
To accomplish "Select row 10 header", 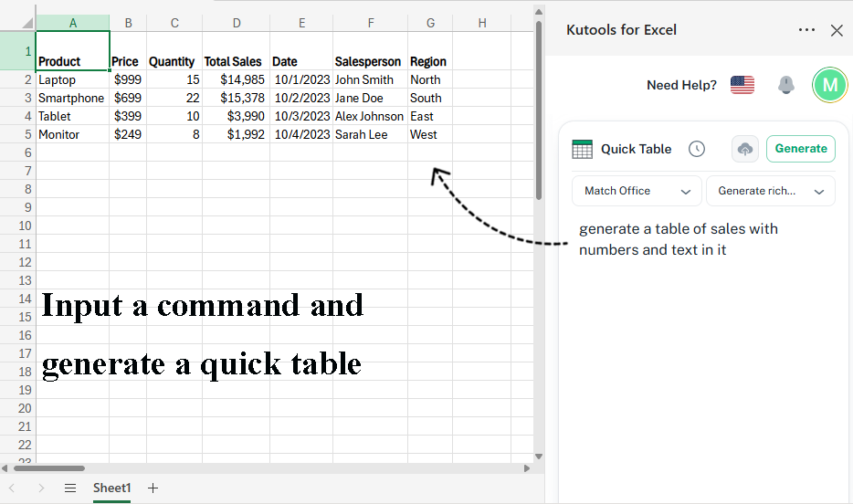I will click(x=17, y=226).
